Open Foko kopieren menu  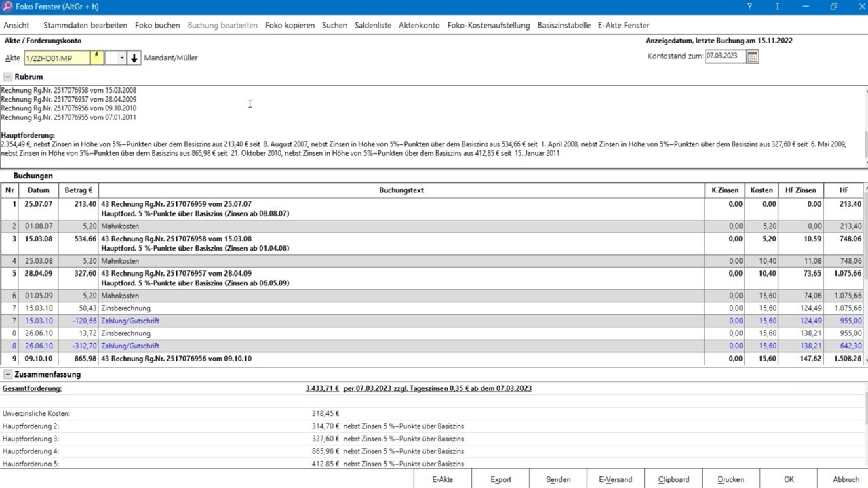coord(290,25)
